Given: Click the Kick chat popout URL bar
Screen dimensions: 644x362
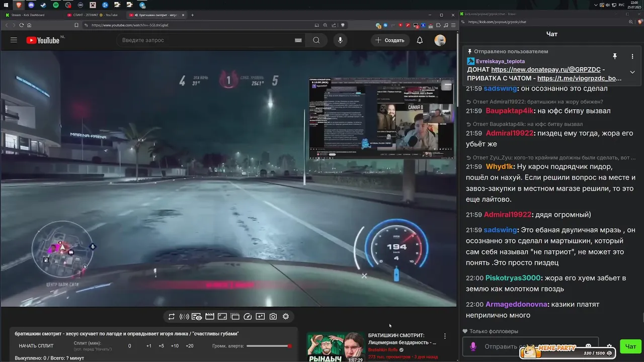Looking at the screenshot, I should pyautogui.click(x=543, y=22).
